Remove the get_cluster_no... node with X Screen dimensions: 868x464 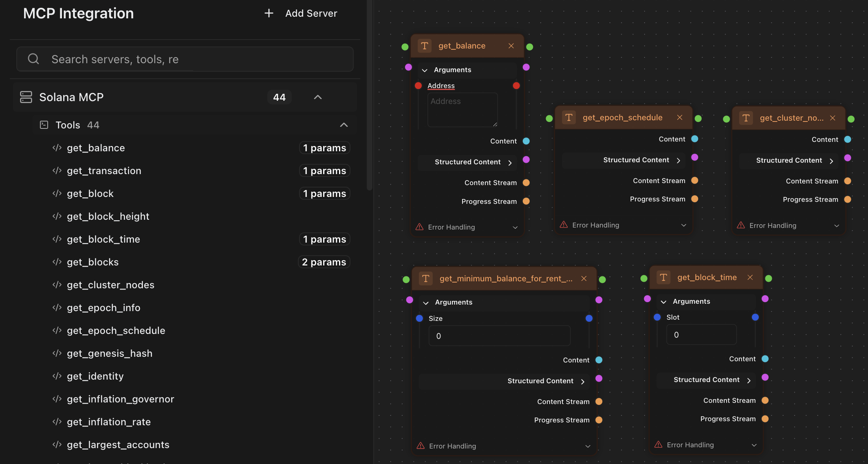833,118
